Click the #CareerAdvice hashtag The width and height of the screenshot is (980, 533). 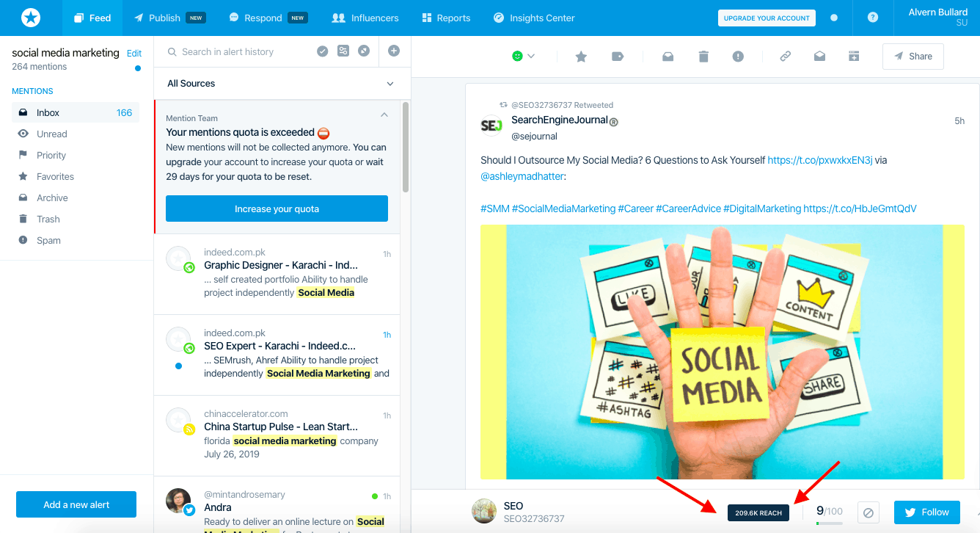(x=688, y=209)
